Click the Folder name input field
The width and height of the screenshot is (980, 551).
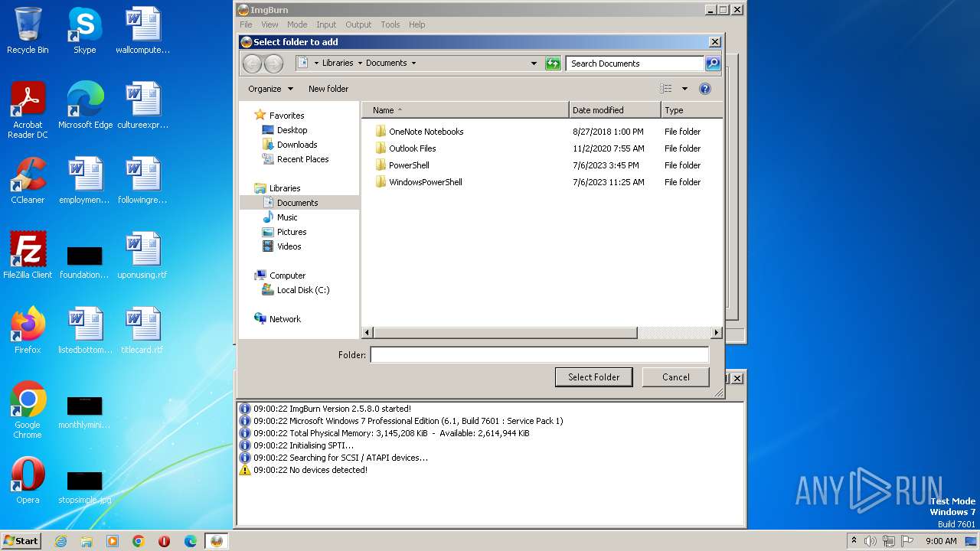(x=540, y=355)
